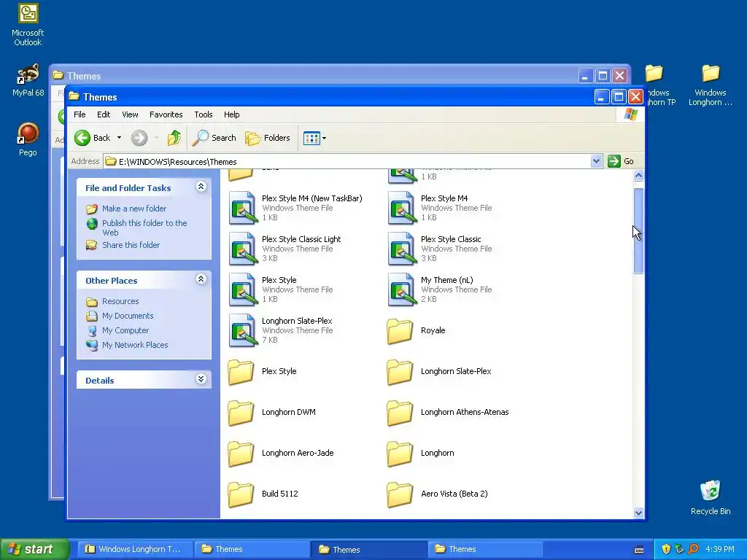This screenshot has width=747, height=560.
Task: Click Publish this folder to the Web
Action: [136, 227]
